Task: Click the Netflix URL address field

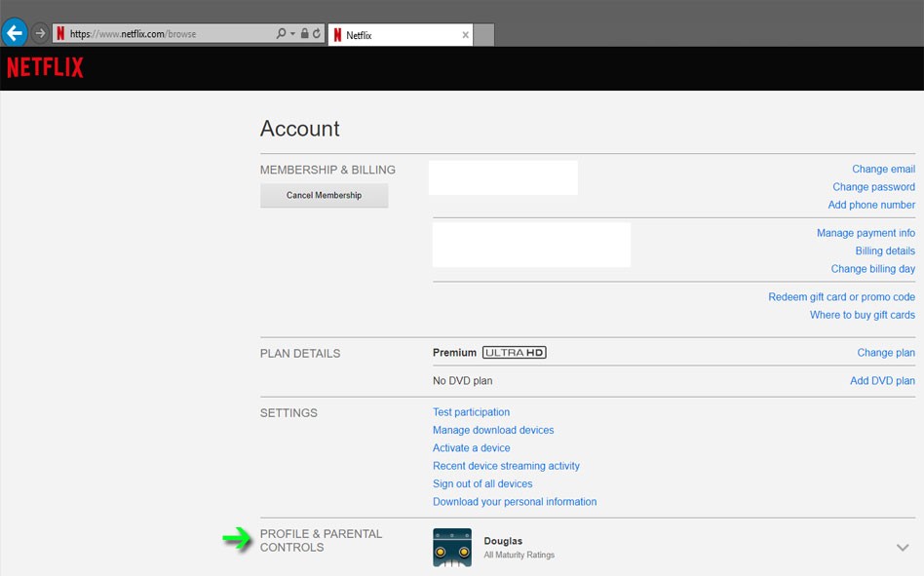Action: point(166,34)
